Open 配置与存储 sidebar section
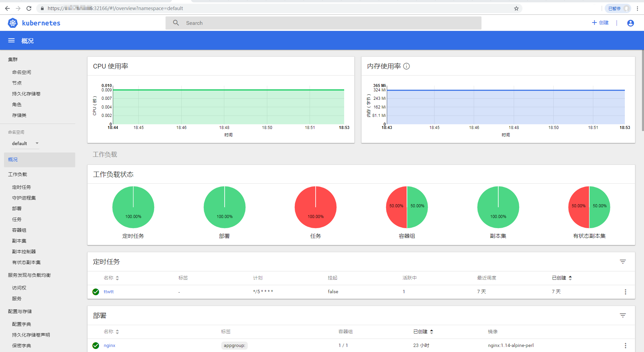This screenshot has width=644, height=352. pos(20,311)
